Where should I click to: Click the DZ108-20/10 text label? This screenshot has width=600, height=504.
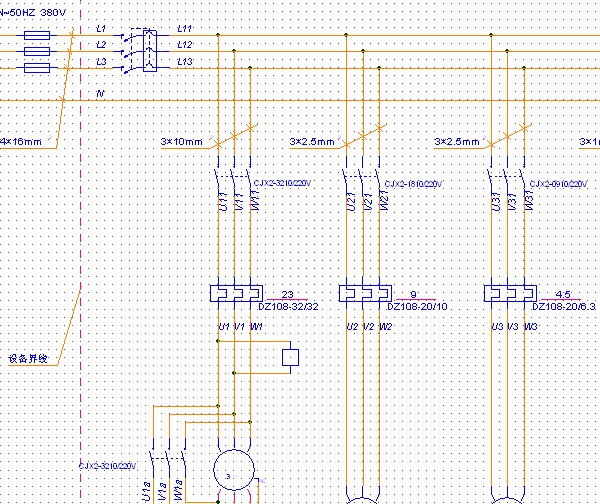[417, 306]
